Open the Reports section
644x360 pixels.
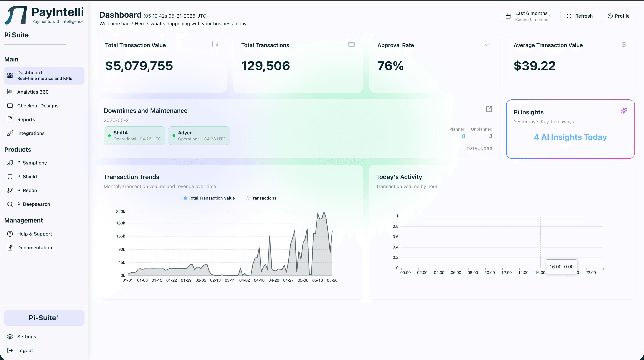pos(44,119)
